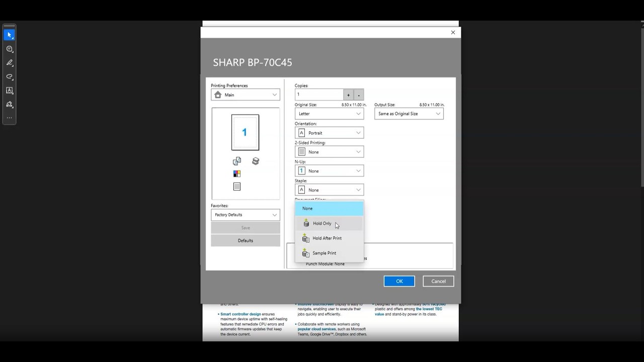Image resolution: width=644 pixels, height=362 pixels.
Task: Select the arrow selection tool
Action: (9, 35)
